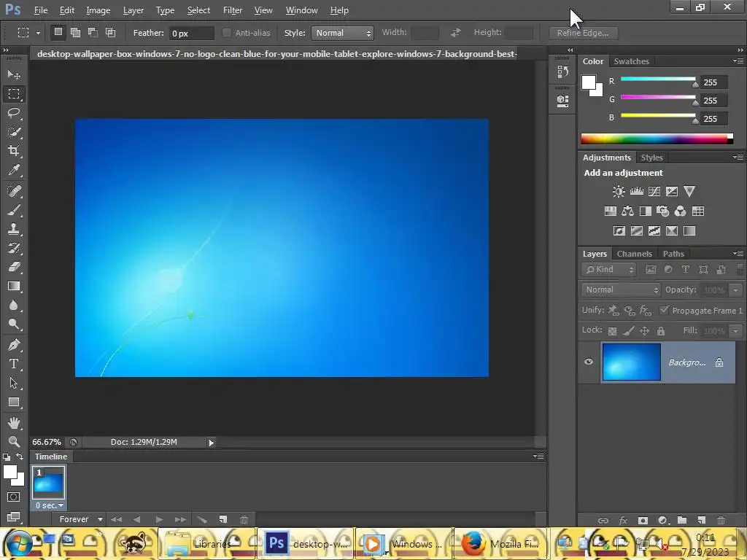747x560 pixels.
Task: Switch to the Styles tab
Action: tap(651, 157)
